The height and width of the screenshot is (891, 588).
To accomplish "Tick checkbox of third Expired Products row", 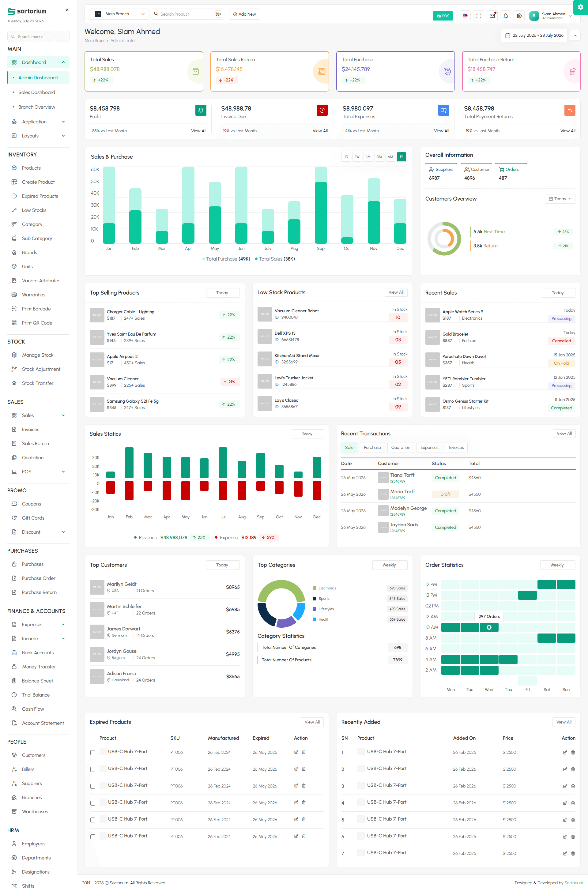I will click(92, 786).
